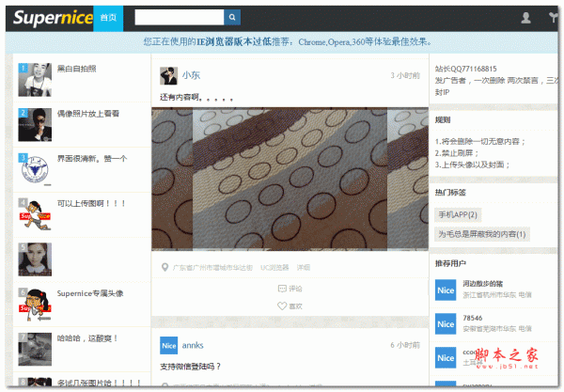
Task: Open thumbnail of 偶像照片放上看看 post
Action: [35, 125]
